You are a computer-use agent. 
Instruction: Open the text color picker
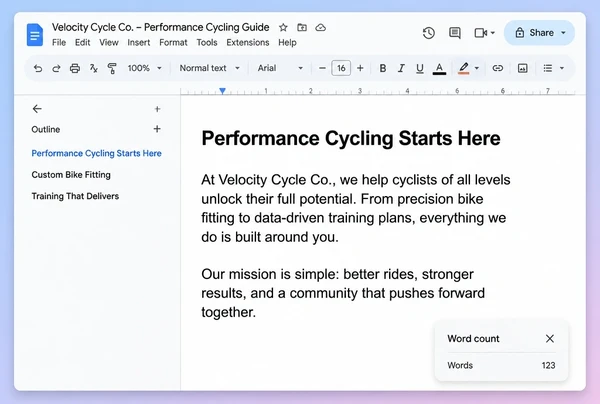tap(439, 68)
